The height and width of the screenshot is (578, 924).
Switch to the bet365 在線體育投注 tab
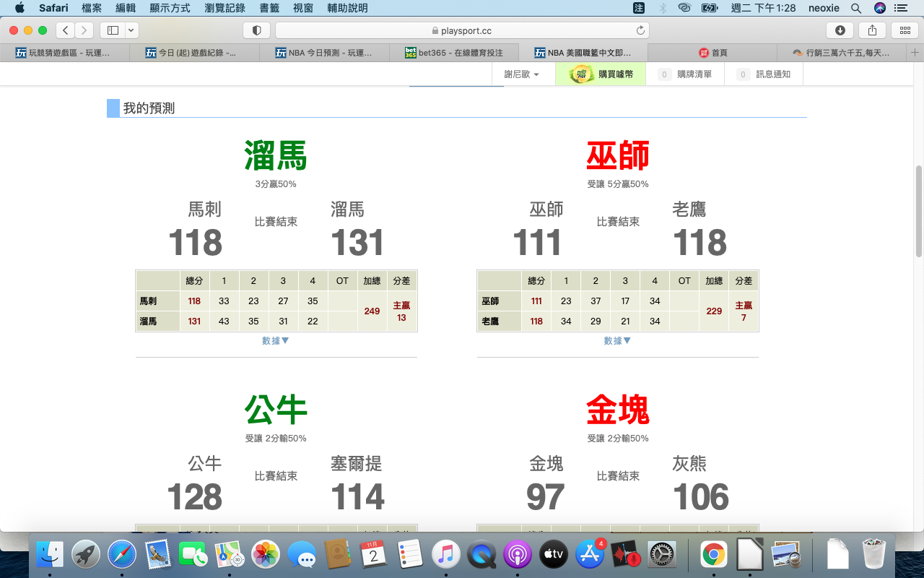453,53
